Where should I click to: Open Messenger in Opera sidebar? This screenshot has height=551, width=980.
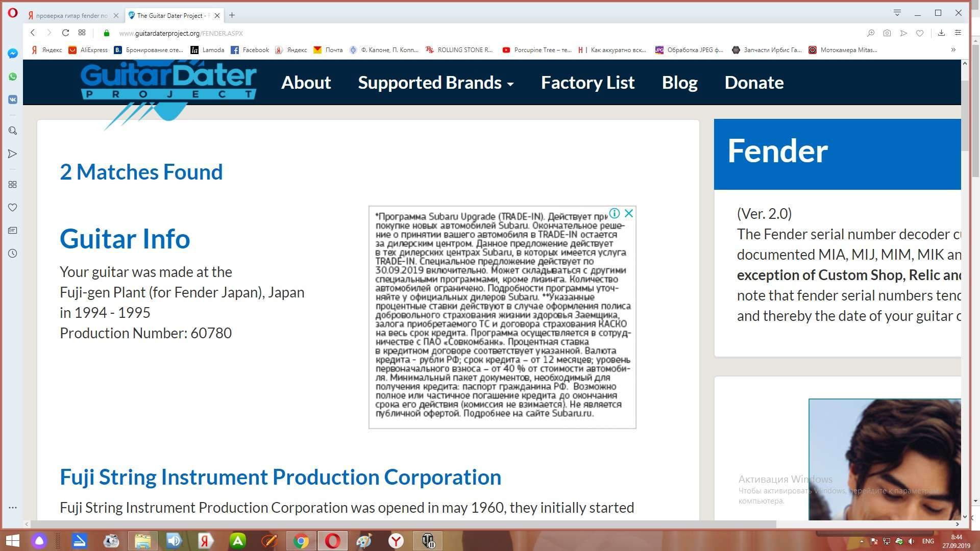13,54
